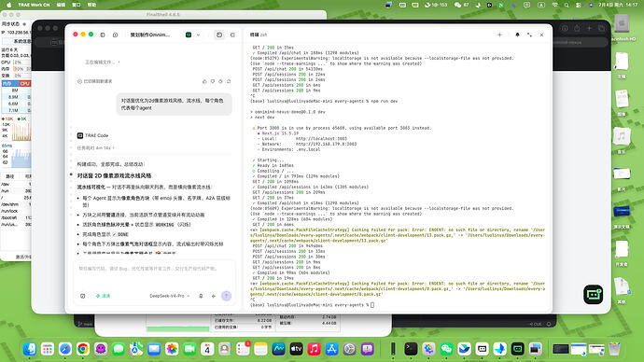Open Google Chrome from the Dock
This screenshot has height=362, width=644.
pos(82,349)
